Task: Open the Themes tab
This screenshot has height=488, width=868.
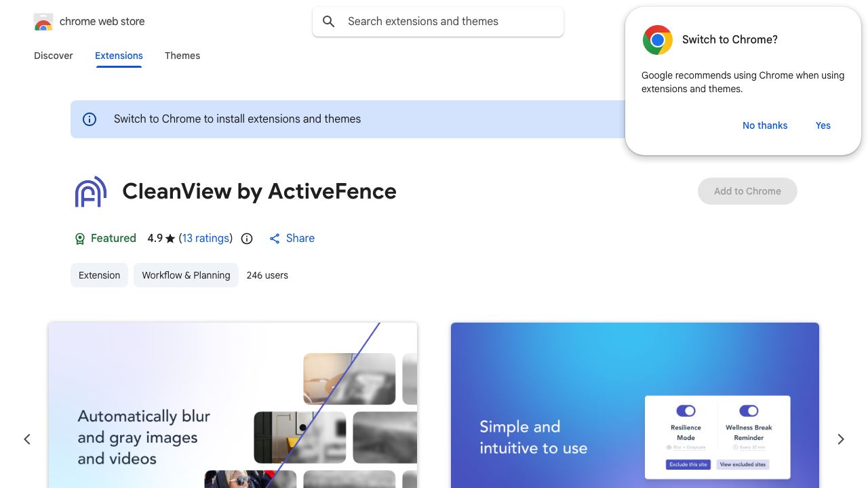Action: click(182, 56)
